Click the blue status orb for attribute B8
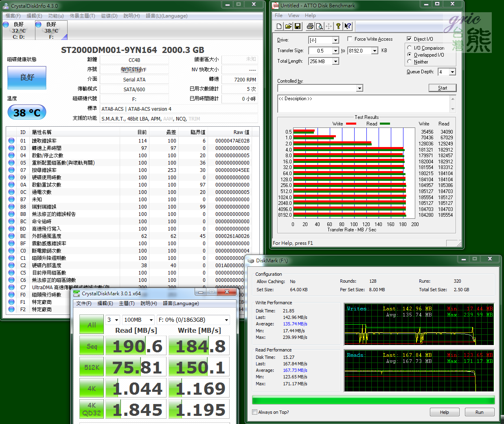 pyautogui.click(x=11, y=207)
